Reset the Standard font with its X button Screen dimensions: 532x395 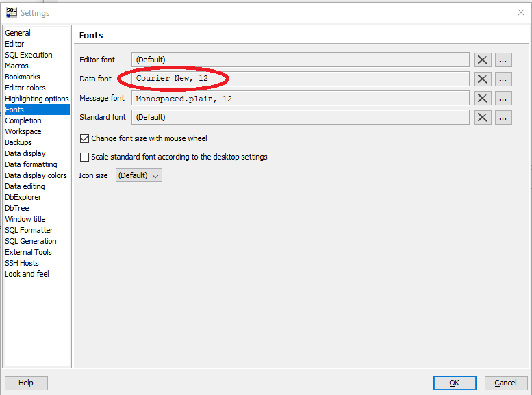coord(483,118)
